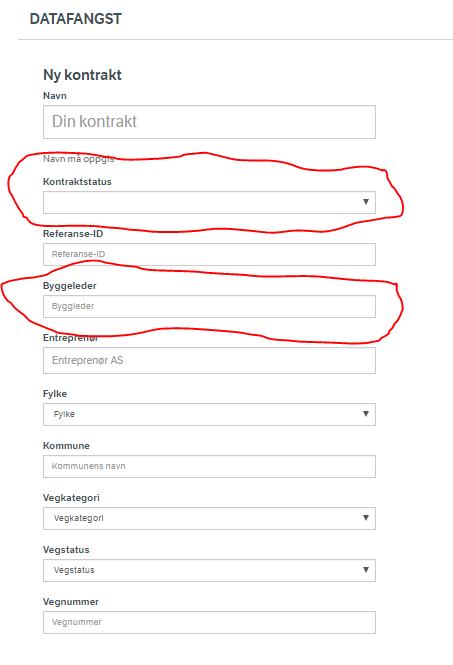Focus the Referanse-ID text field
Image resolution: width=453 pixels, height=665 pixels.
209,254
